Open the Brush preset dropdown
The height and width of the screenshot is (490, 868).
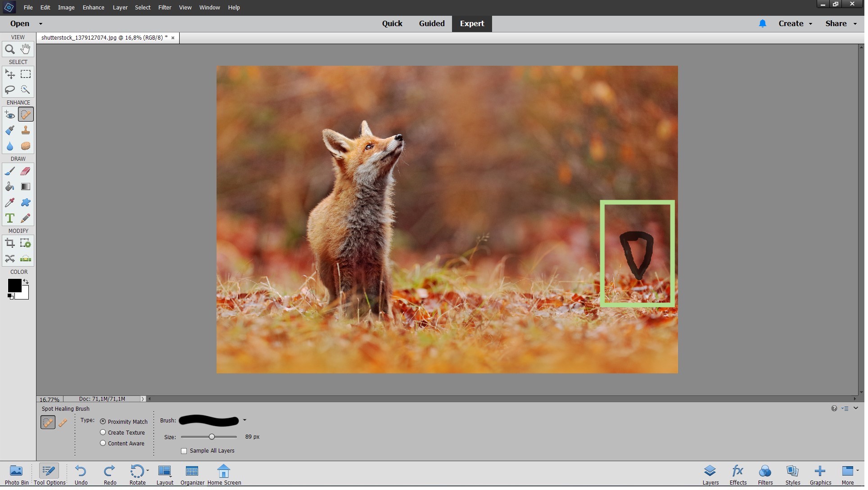click(245, 420)
